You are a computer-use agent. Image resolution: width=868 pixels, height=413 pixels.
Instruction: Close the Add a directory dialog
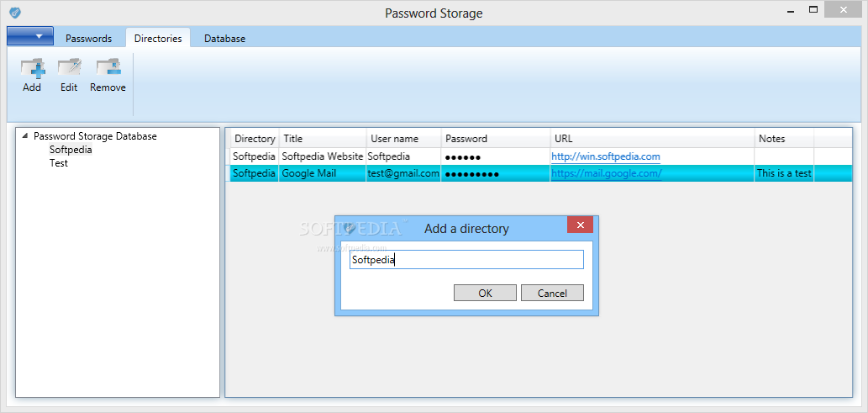(x=580, y=225)
